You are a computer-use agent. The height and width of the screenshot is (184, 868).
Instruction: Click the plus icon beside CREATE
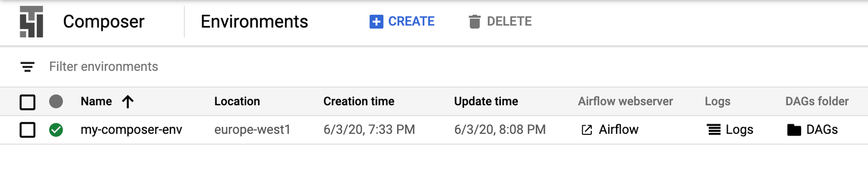coord(376,21)
